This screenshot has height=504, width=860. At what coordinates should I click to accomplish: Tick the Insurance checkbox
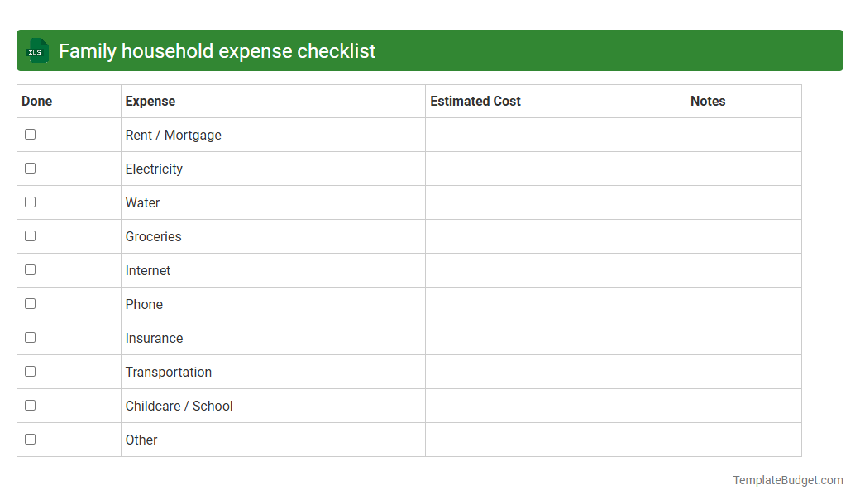[x=30, y=336]
